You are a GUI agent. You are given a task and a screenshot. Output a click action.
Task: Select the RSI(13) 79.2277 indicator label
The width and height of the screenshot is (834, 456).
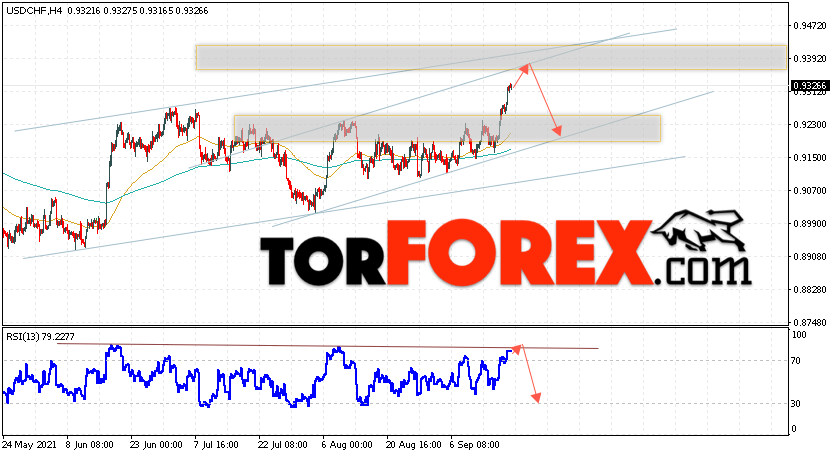(40, 336)
